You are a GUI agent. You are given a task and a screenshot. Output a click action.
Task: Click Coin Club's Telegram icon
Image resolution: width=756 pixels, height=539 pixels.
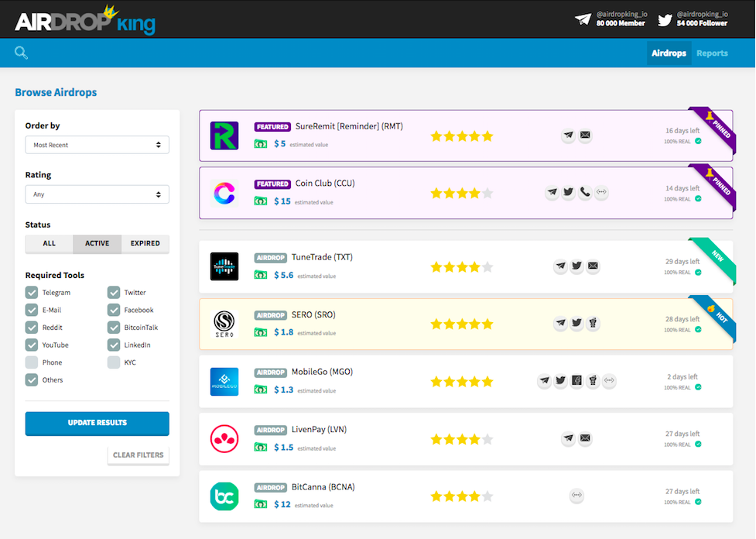552,192
